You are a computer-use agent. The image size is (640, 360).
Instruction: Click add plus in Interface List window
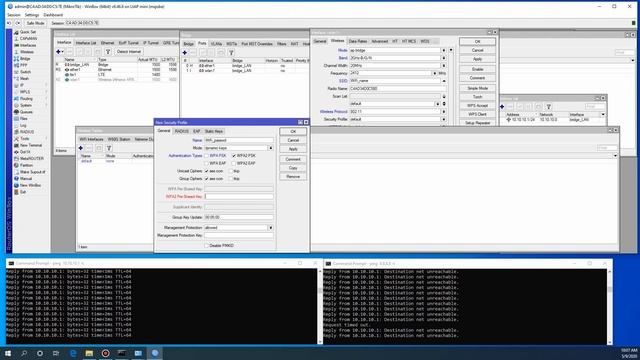(x=58, y=52)
